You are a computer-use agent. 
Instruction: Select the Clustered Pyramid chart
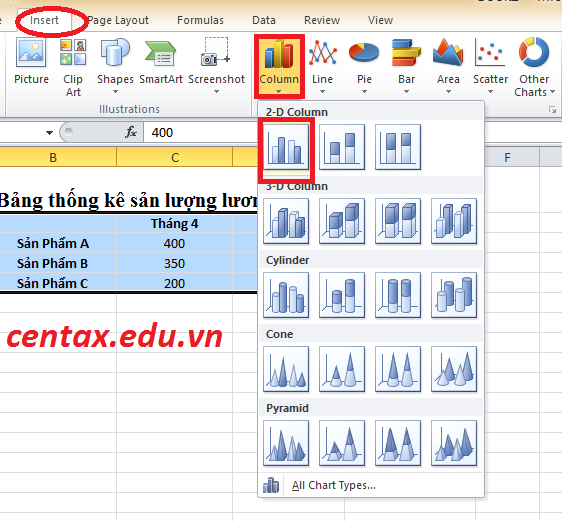(x=286, y=444)
